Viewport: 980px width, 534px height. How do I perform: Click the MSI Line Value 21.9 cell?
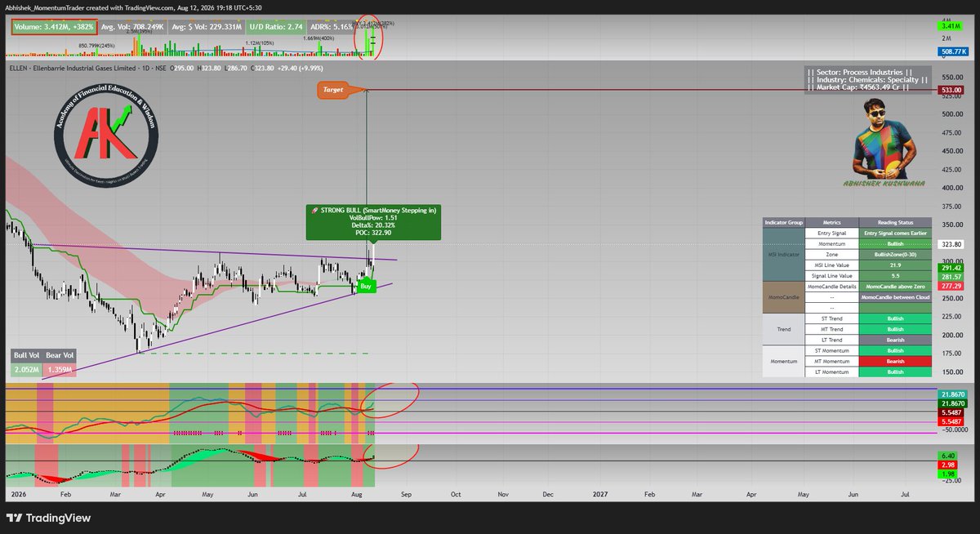(897, 265)
